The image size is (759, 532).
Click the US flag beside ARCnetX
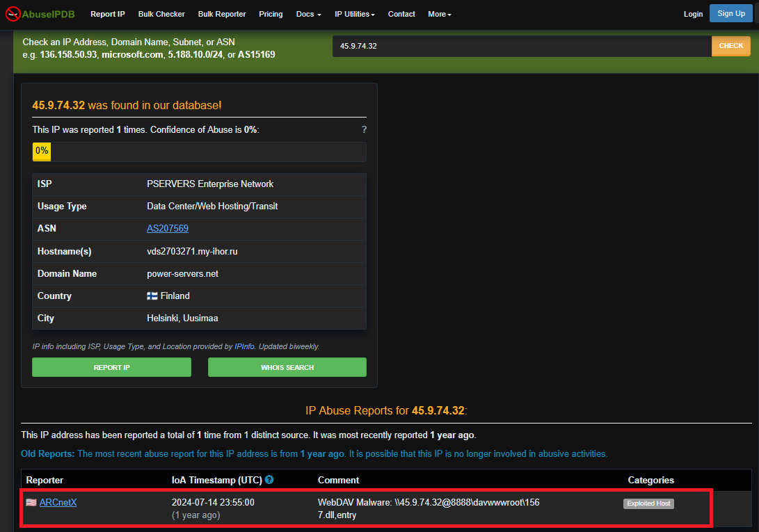[31, 503]
